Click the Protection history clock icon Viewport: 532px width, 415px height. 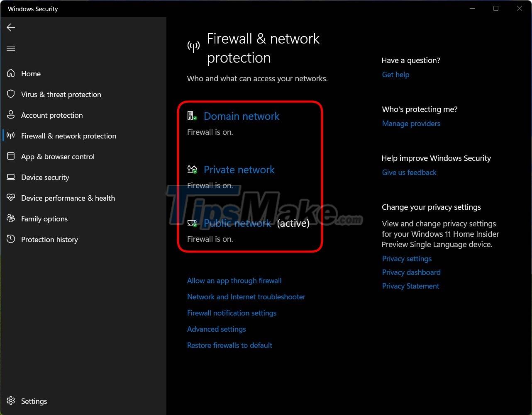[11, 239]
